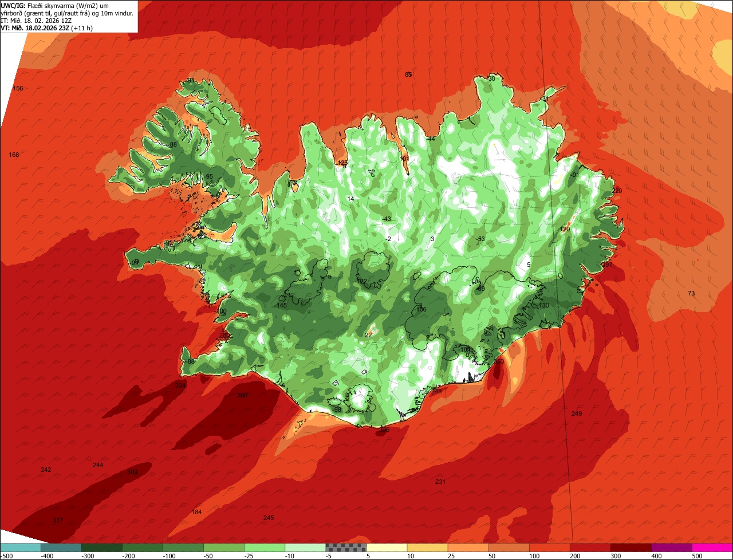Click the -100 to -50 green legend swatch
This screenshot has width=733, height=560.
183,547
